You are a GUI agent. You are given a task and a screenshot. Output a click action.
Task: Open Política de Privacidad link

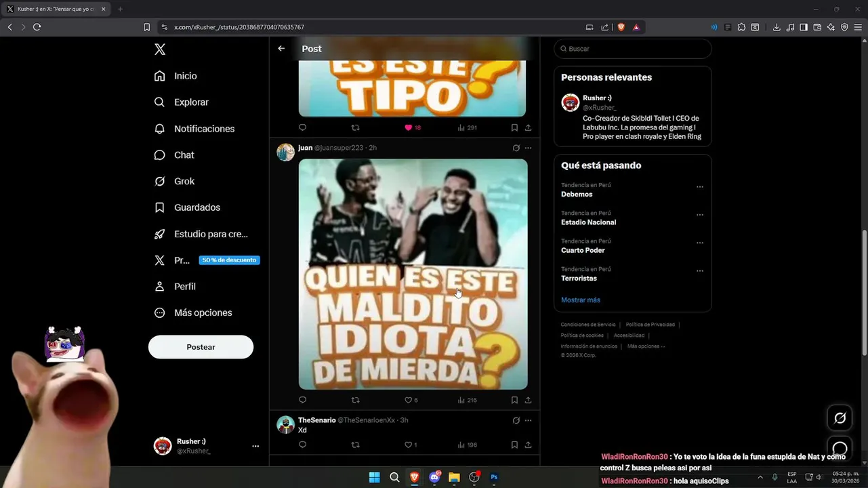tap(650, 325)
